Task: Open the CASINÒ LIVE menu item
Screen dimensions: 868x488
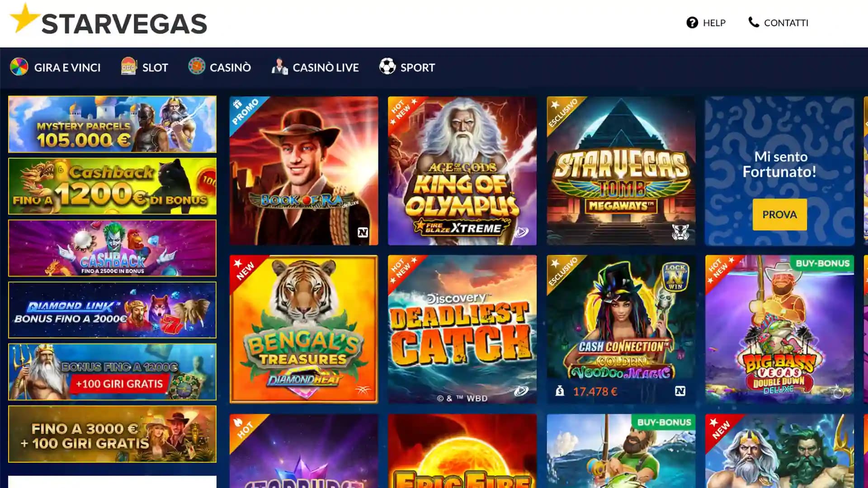Action: pyautogui.click(x=315, y=67)
